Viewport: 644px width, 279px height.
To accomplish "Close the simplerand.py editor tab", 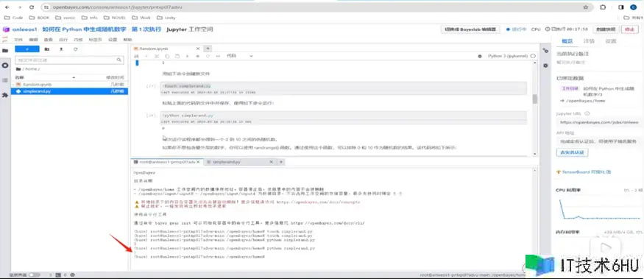I will (271, 162).
